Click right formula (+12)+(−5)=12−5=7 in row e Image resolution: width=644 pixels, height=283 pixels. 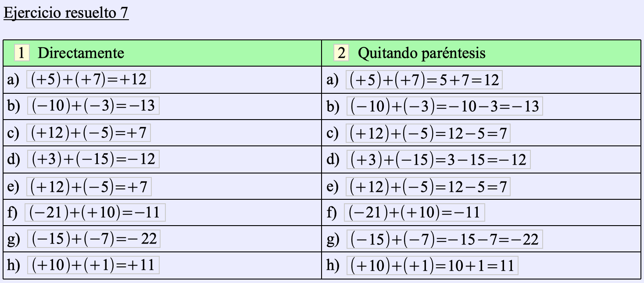[428, 187]
